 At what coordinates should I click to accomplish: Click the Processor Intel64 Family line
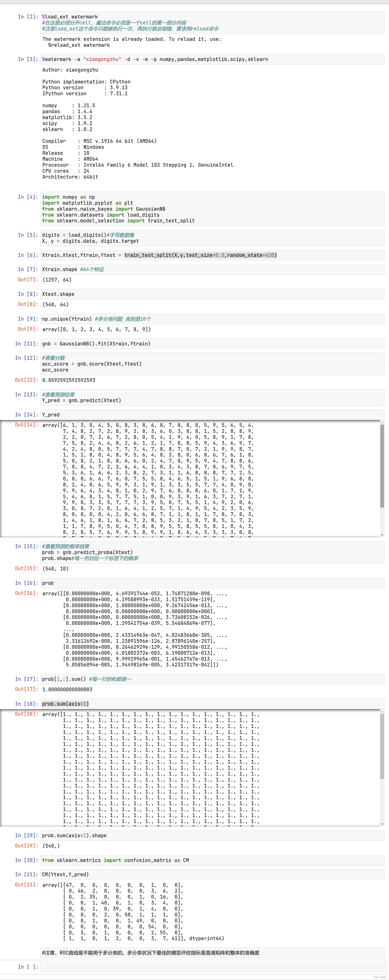(x=138, y=165)
